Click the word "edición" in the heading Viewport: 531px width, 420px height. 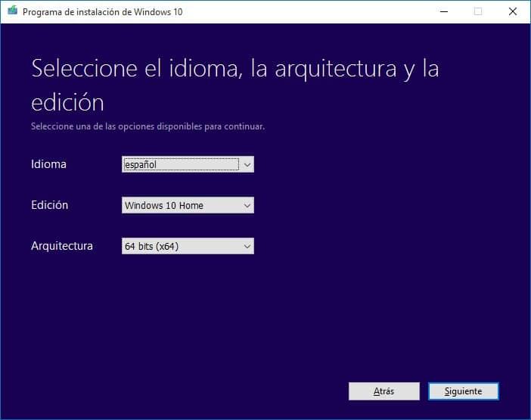pos(67,102)
